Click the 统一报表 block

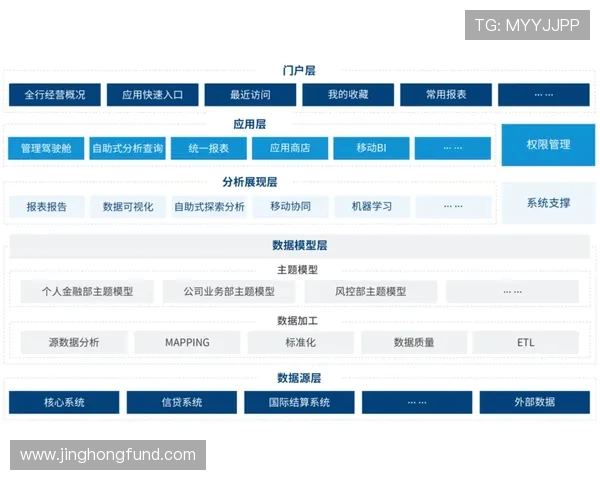209,148
